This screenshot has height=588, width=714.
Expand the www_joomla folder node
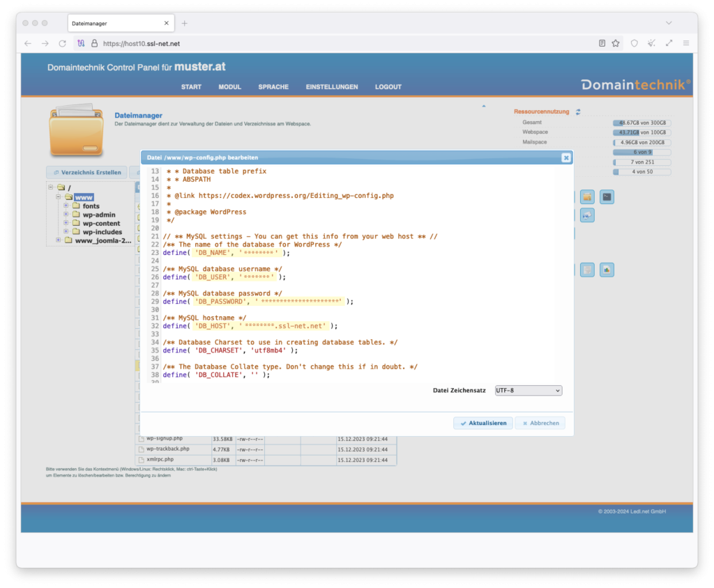(x=59, y=240)
